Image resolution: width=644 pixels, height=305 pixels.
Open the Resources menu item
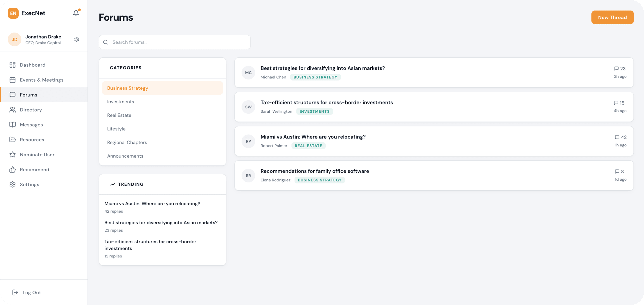click(32, 140)
